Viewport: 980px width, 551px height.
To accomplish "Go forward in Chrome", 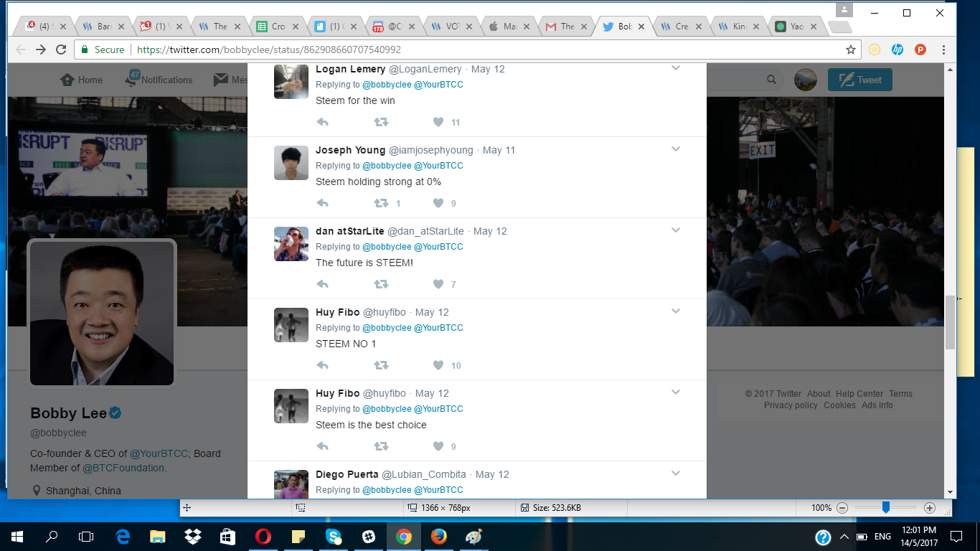I will (x=41, y=50).
